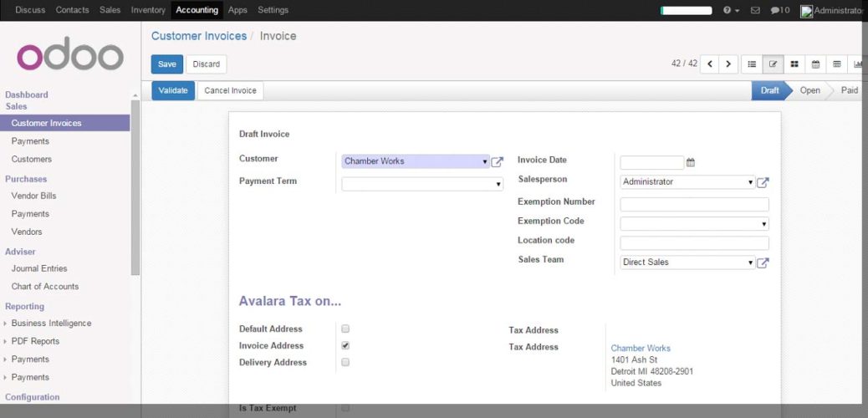Image resolution: width=868 pixels, height=418 pixels.
Task: Expand PDF Reports in the sidebar
Action: pyautogui.click(x=35, y=342)
